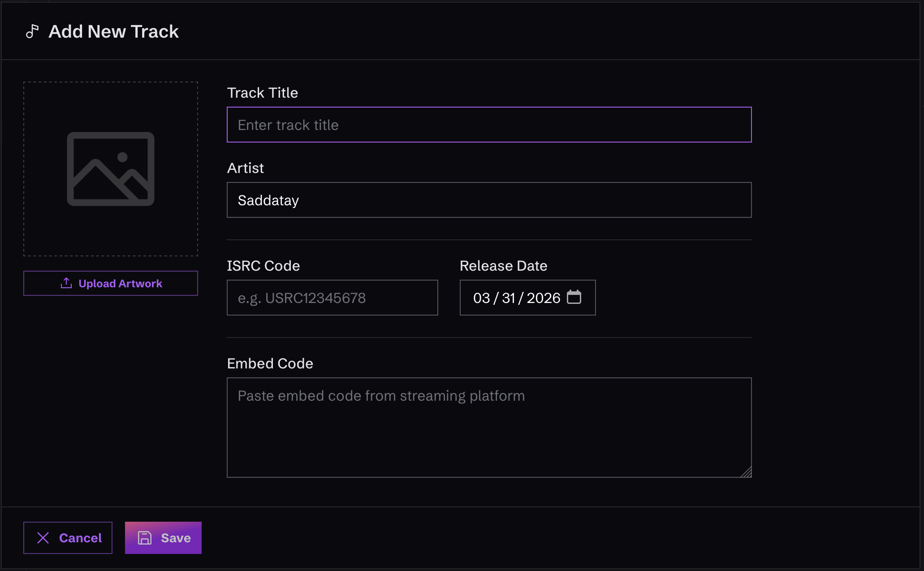Click the artwork placeholder image

pyautogui.click(x=111, y=169)
